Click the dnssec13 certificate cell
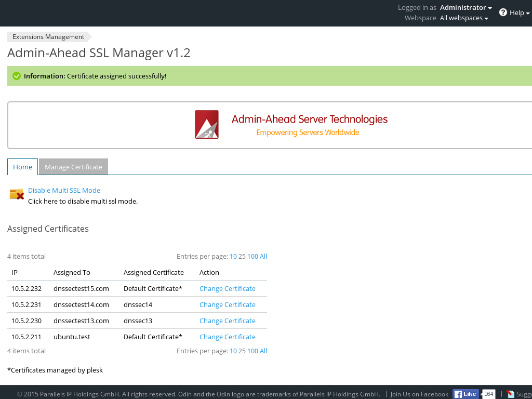This screenshot has height=399, width=532. [x=138, y=321]
